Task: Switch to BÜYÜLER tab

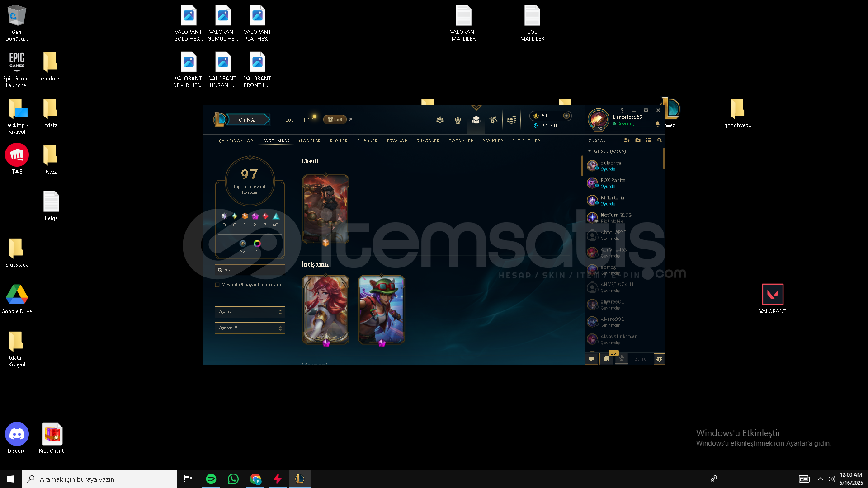Action: pyautogui.click(x=368, y=141)
